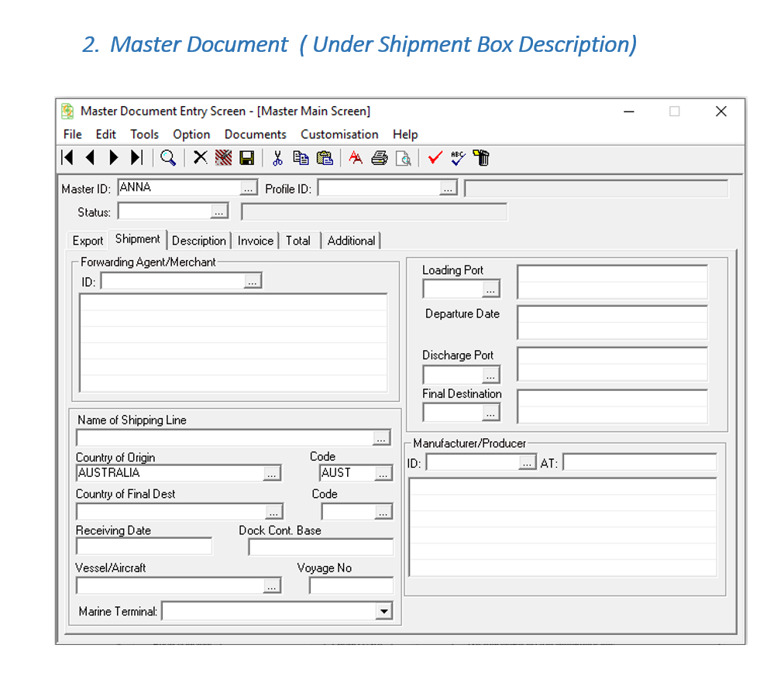Click the Voyage No input field
Image resolution: width=784 pixels, height=693 pixels.
tap(351, 585)
